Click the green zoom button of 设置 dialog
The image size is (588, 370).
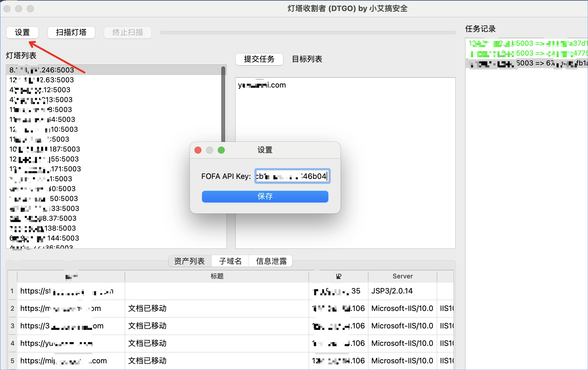click(221, 150)
